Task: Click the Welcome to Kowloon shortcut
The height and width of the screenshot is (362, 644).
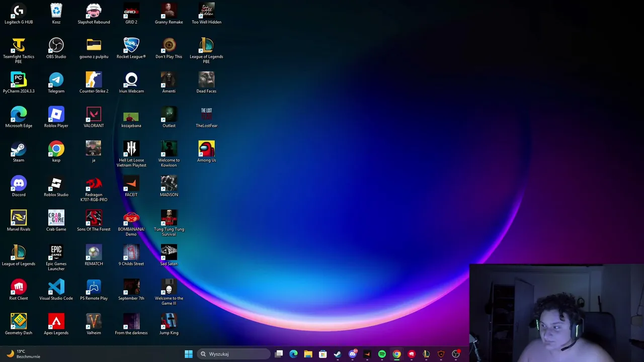Action: click(169, 154)
